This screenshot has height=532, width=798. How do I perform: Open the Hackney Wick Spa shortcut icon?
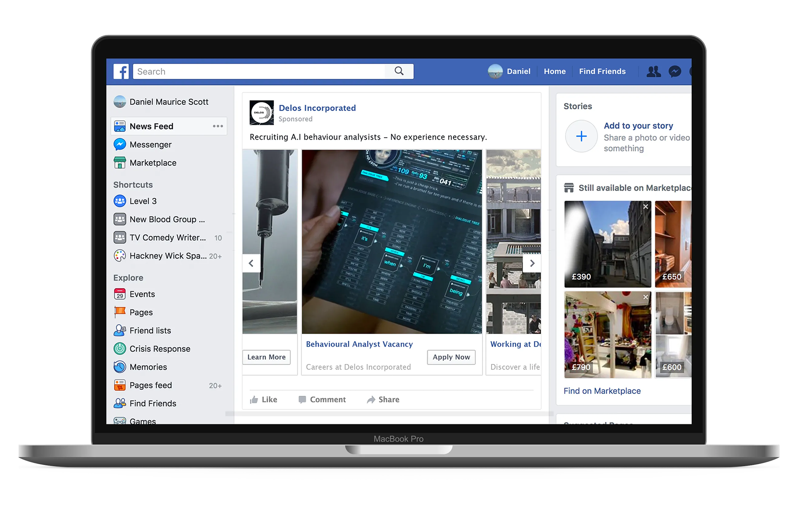pyautogui.click(x=120, y=256)
